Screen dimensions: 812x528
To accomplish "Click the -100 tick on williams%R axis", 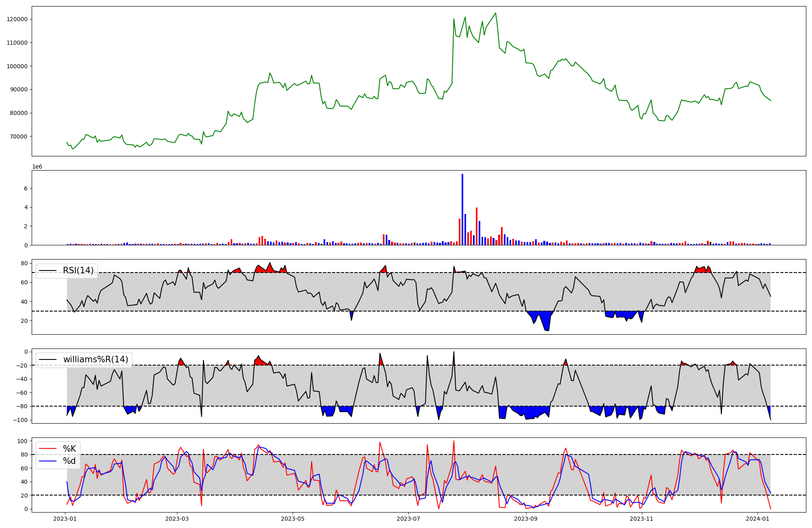I will pyautogui.click(x=21, y=420).
